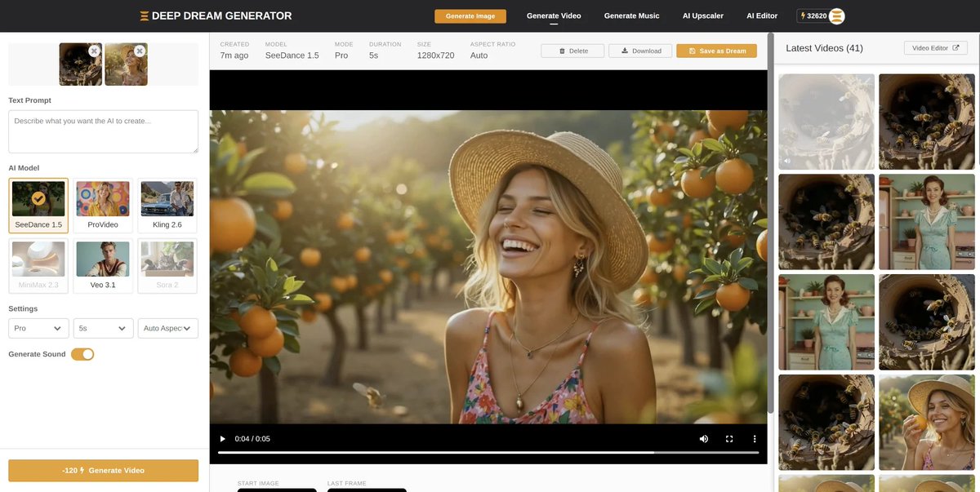Choose the MiniMax 2.3 model
This screenshot has width=980, height=492.
click(38, 266)
